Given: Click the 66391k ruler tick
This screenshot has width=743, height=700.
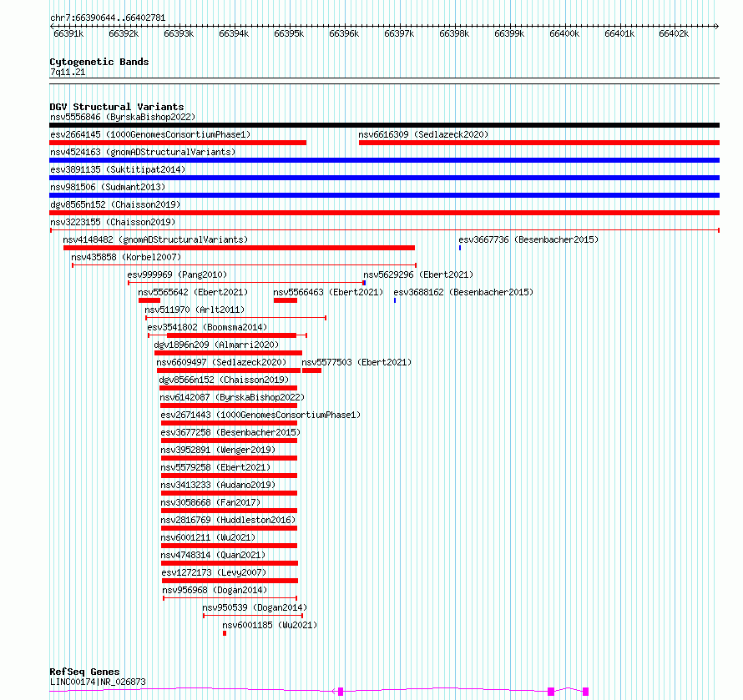Looking at the screenshot, I should click(68, 33).
